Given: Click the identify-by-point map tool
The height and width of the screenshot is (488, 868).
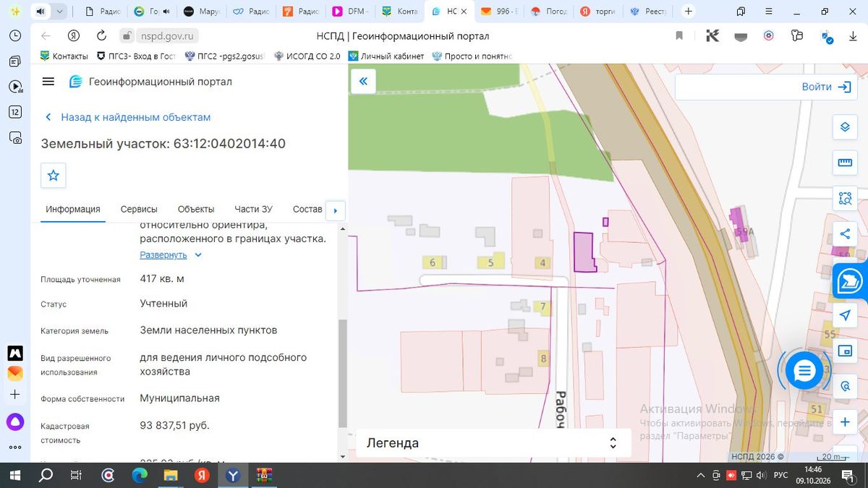Looking at the screenshot, I should (845, 386).
